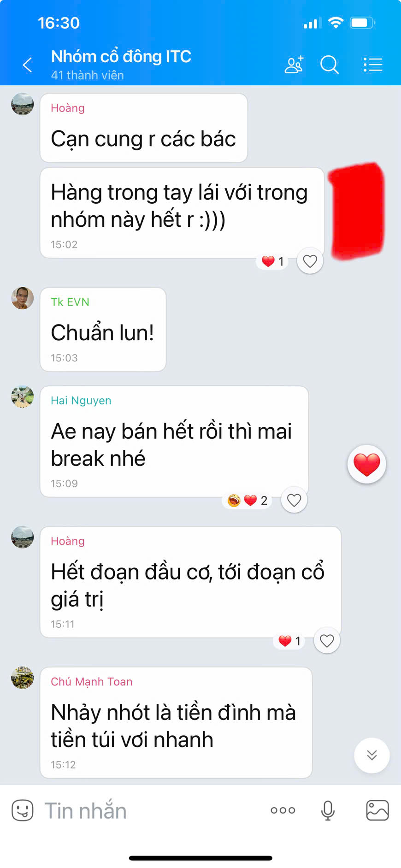Open Chú Mạnh Toan's avatar
The width and height of the screenshot is (401, 868).
23,678
